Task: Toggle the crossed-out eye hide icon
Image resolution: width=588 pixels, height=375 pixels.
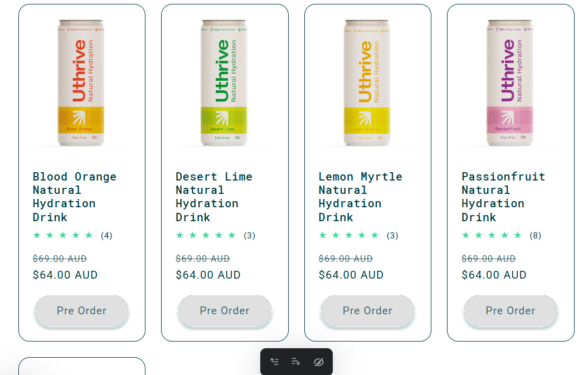Action: point(318,362)
